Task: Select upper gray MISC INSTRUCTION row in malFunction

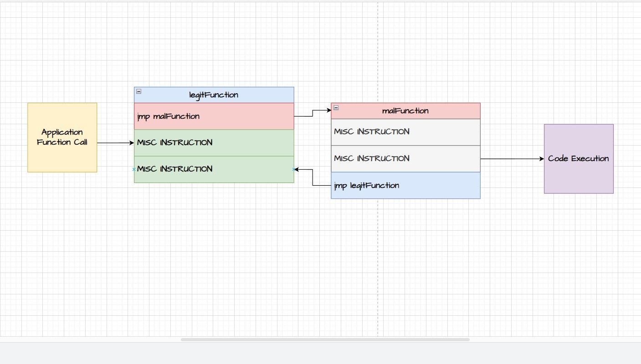Action: [x=405, y=132]
